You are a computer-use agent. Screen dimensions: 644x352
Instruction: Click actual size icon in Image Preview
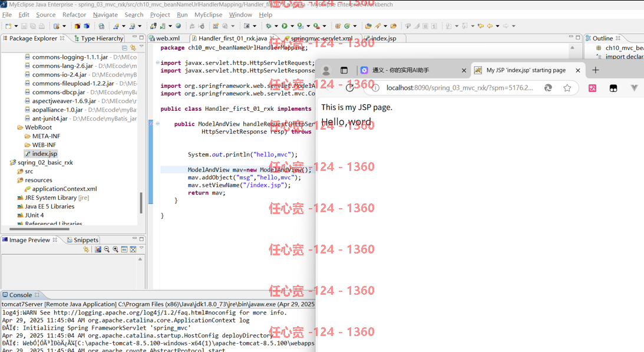point(124,249)
